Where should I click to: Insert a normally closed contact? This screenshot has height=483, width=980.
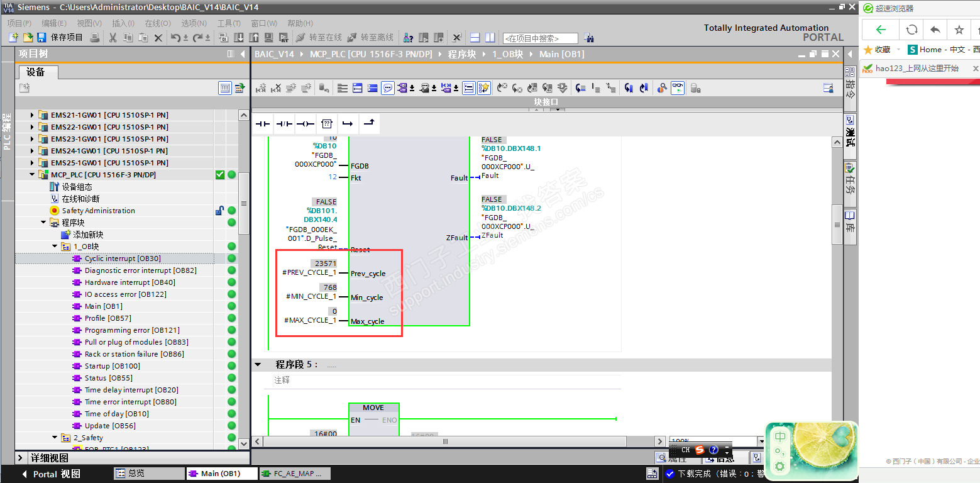pos(284,124)
